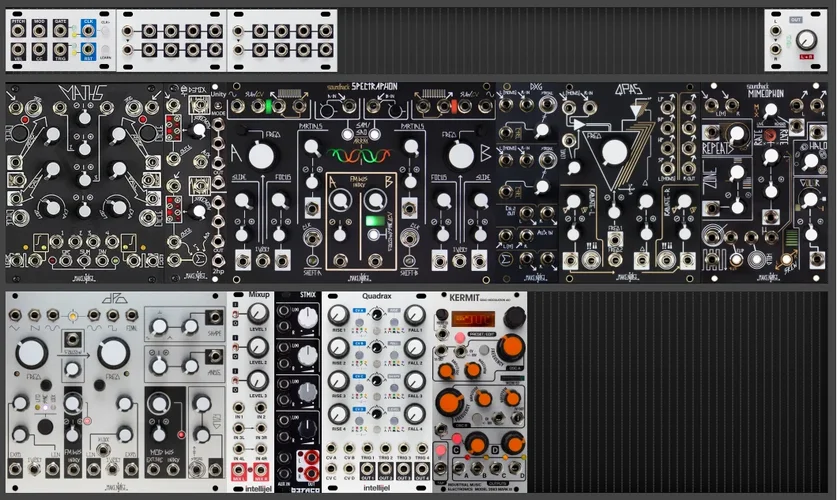Turn the output module volume knob
Viewport: 837px width, 500px height.
coord(806,42)
